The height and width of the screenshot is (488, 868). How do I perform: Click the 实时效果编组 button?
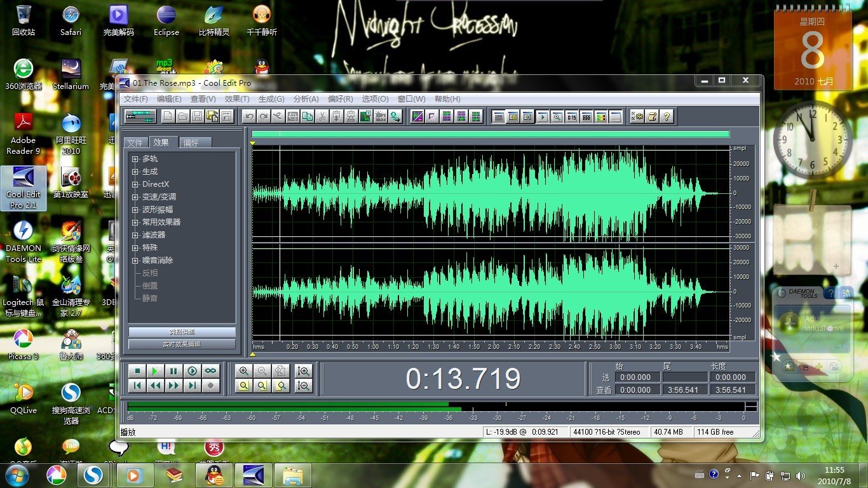tap(182, 344)
